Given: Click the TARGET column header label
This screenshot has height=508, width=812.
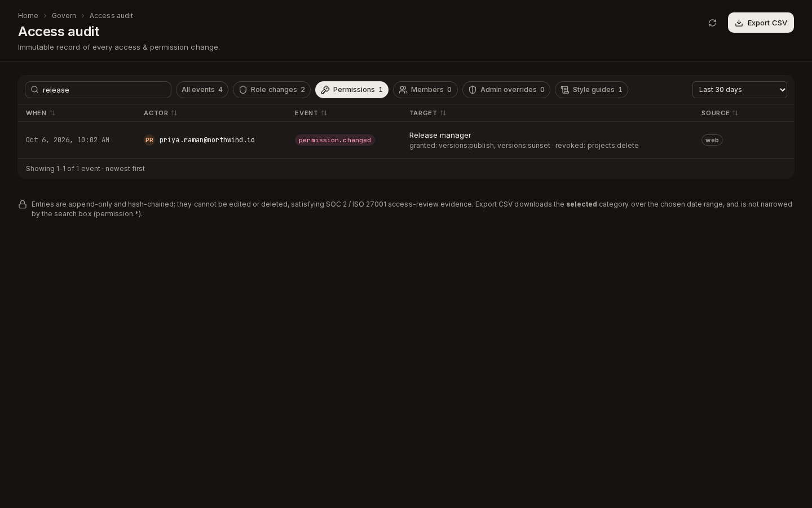Looking at the screenshot, I should pos(423,113).
